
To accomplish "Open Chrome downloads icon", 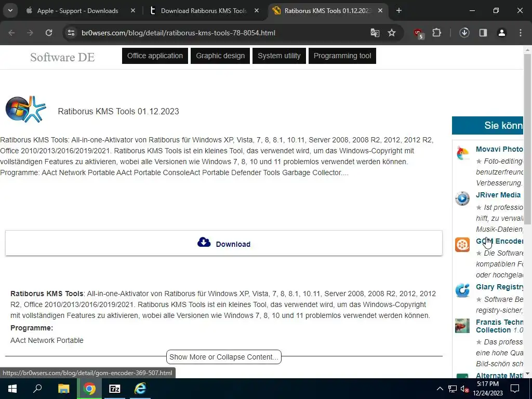I will pyautogui.click(x=464, y=33).
